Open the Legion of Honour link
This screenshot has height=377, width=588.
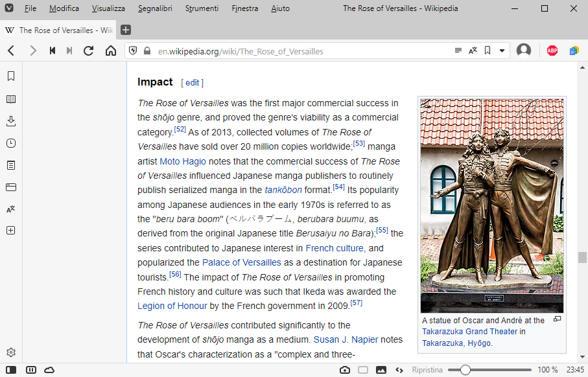(x=172, y=306)
